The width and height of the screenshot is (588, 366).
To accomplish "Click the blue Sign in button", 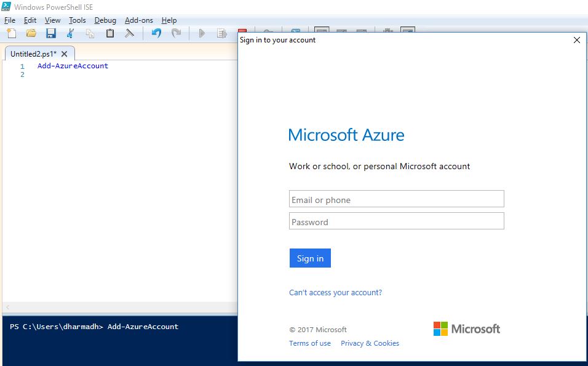I will (310, 258).
